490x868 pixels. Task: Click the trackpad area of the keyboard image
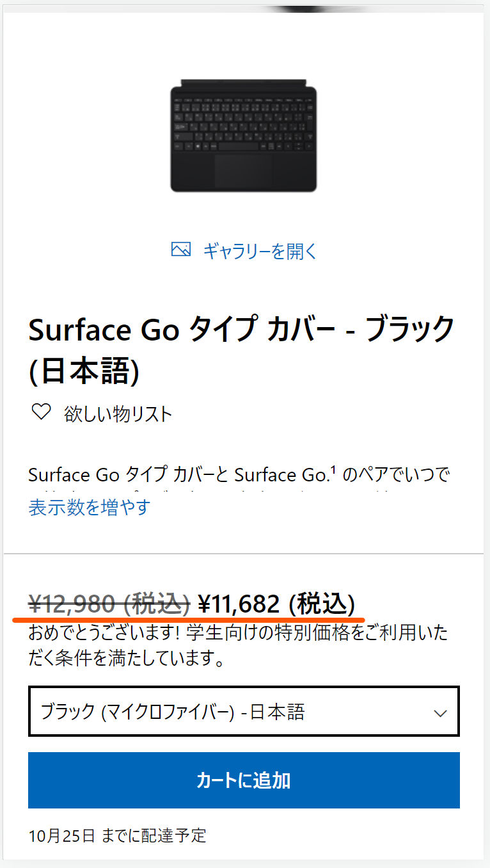pyautogui.click(x=243, y=169)
